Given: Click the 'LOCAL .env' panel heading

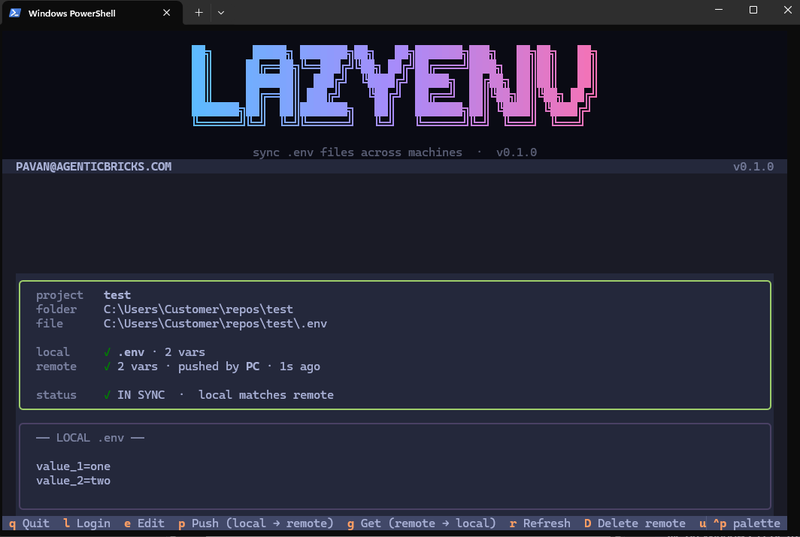Looking at the screenshot, I should click(90, 438).
